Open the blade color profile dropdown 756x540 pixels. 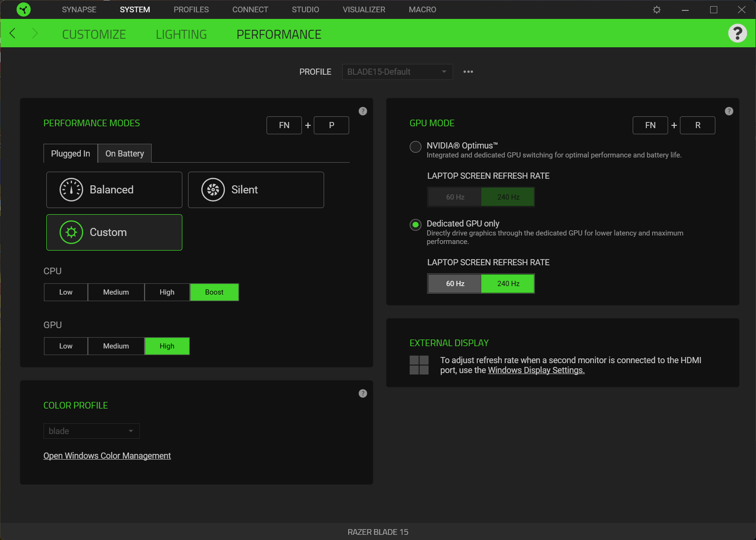point(92,431)
